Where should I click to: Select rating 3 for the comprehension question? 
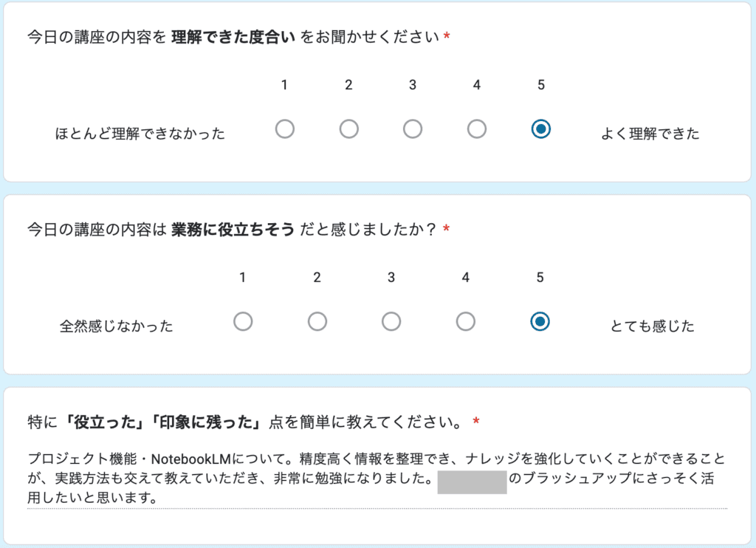coord(413,129)
